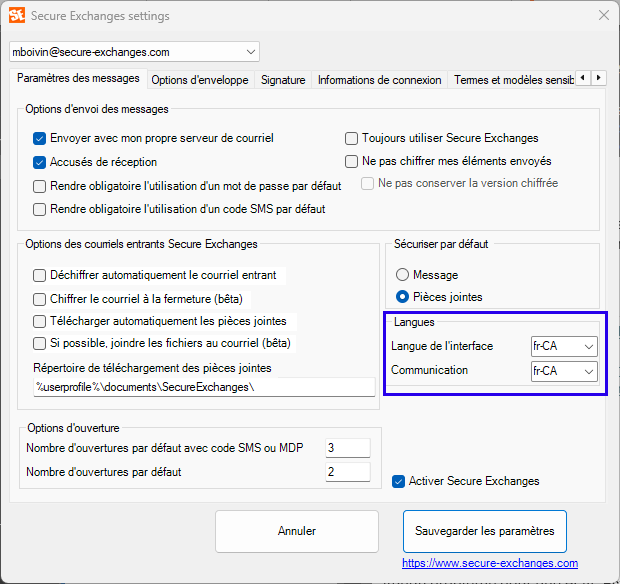
Task: Click the Répertoire de téléchargement des pièces jointes label
Action: click(x=152, y=368)
